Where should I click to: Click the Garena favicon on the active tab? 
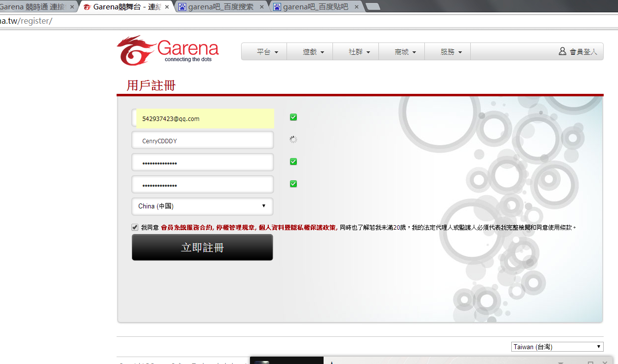coord(87,7)
